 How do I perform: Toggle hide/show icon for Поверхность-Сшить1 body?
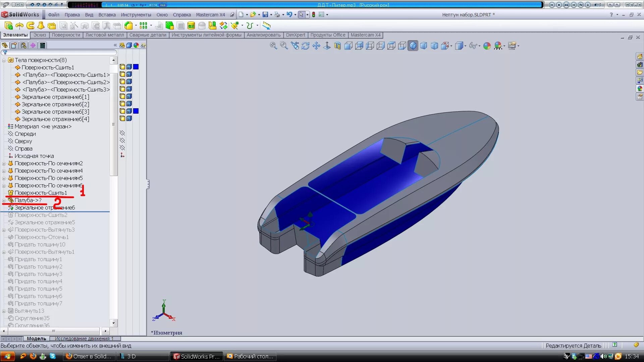(x=122, y=67)
